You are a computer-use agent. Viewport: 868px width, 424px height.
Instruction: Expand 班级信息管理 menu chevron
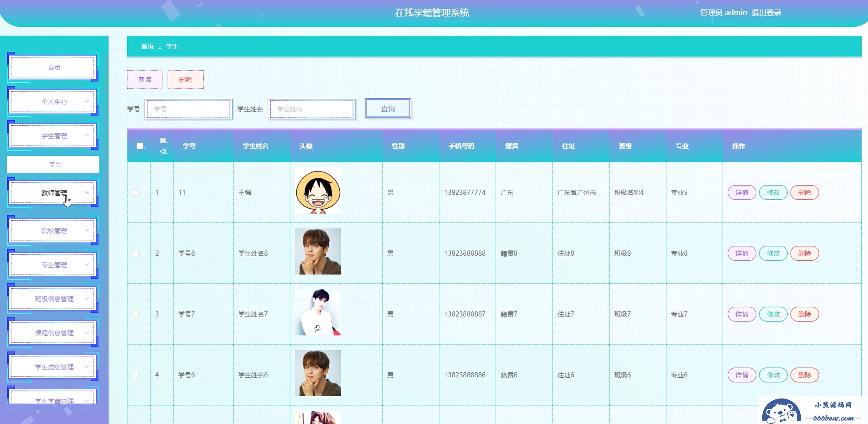coord(87,298)
